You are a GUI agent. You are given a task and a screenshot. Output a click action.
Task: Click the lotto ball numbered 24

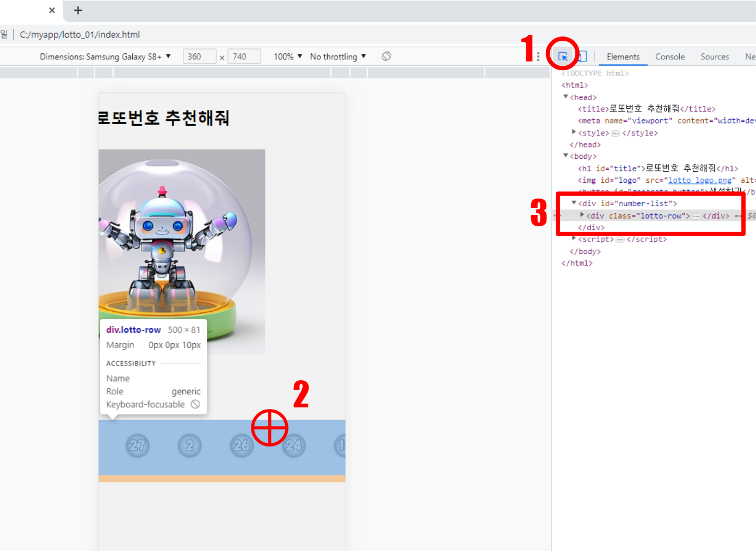[x=294, y=445]
